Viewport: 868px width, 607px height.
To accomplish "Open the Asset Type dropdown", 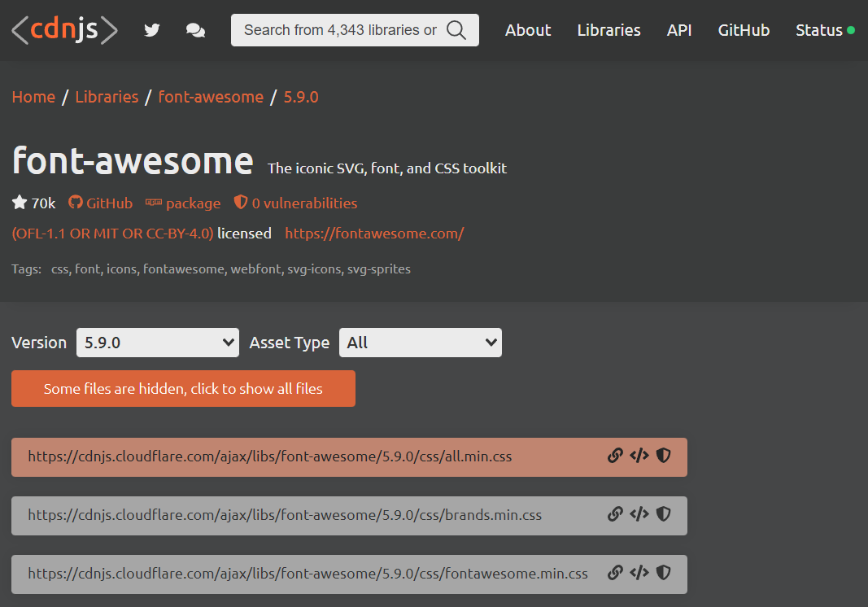I will [x=421, y=343].
